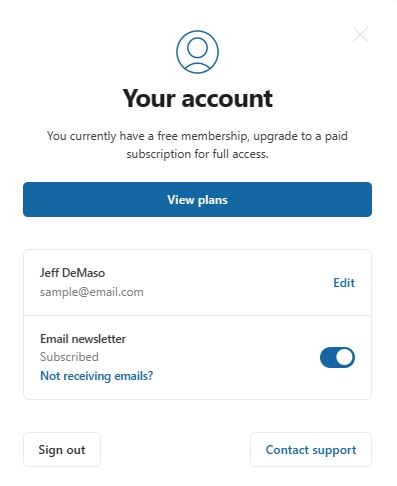This screenshot has height=486, width=397.
Task: Click the Email newsletter label
Action: click(x=83, y=339)
